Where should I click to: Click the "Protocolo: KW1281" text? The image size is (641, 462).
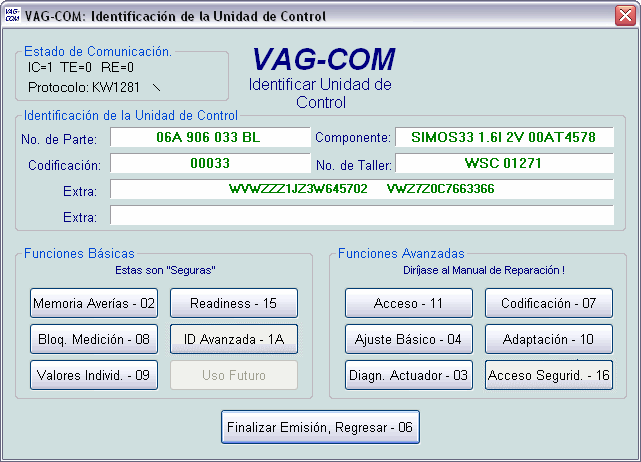point(84,87)
